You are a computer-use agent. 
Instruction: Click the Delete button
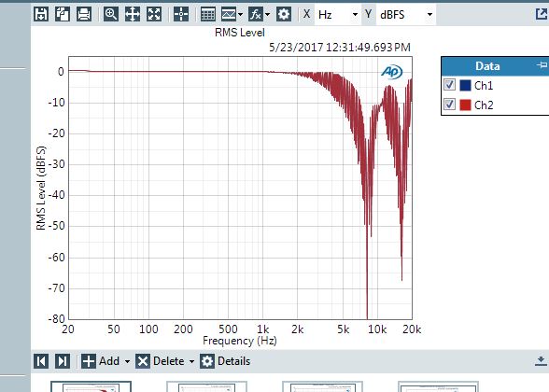[x=160, y=361]
